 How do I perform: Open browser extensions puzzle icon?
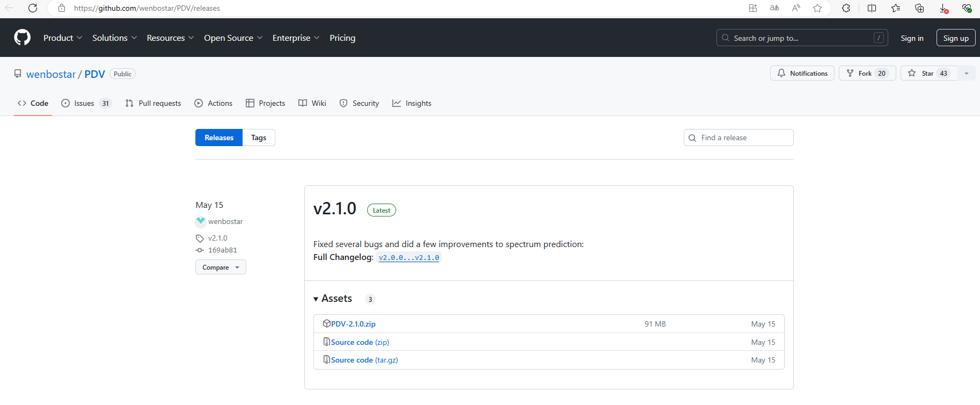click(846, 8)
